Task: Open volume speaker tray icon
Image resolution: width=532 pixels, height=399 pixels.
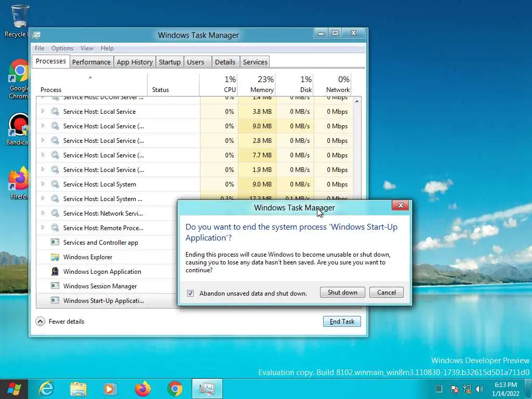Action: coord(479,389)
